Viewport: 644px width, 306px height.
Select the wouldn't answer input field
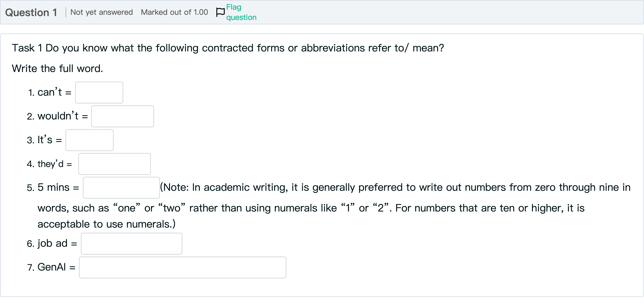(122, 116)
